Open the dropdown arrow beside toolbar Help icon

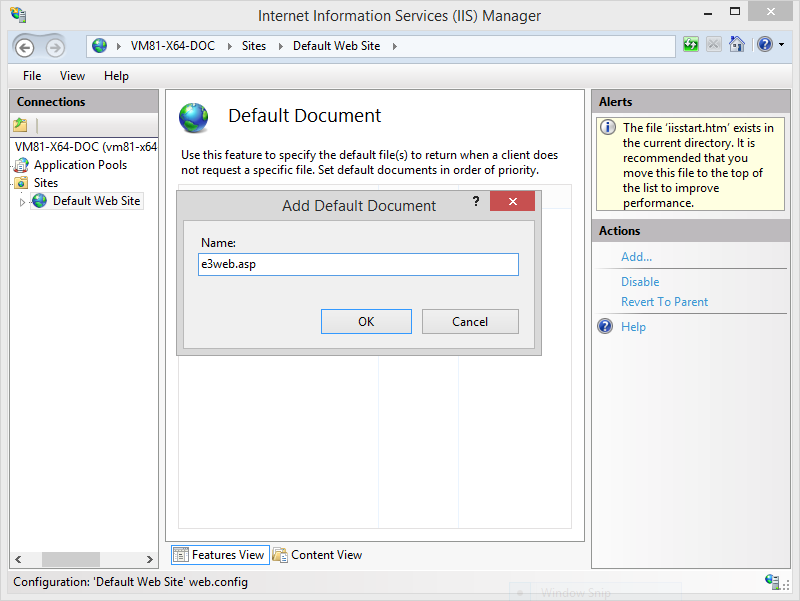780,45
